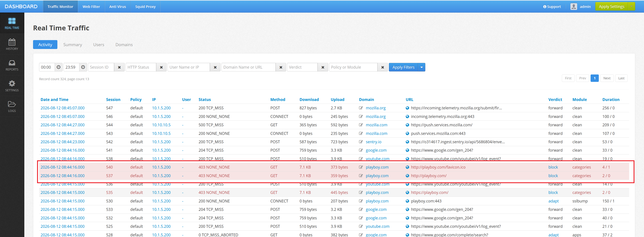Focus the HTTP Status input field

141,67
